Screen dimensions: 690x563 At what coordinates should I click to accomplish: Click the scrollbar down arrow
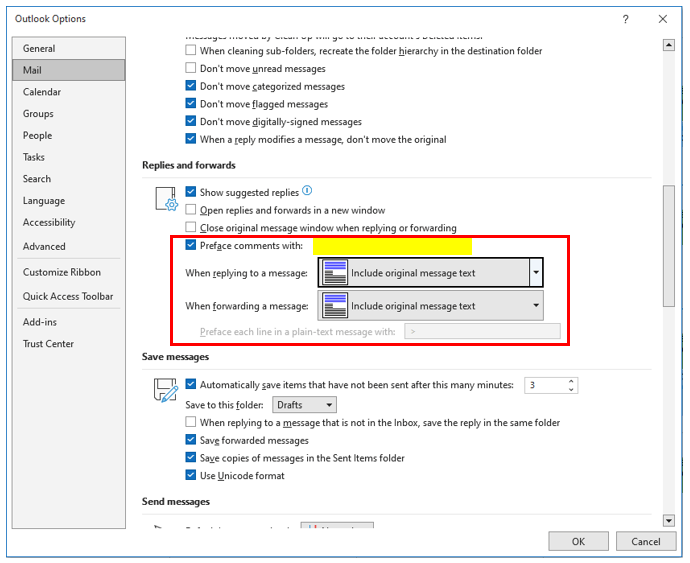coord(669,521)
